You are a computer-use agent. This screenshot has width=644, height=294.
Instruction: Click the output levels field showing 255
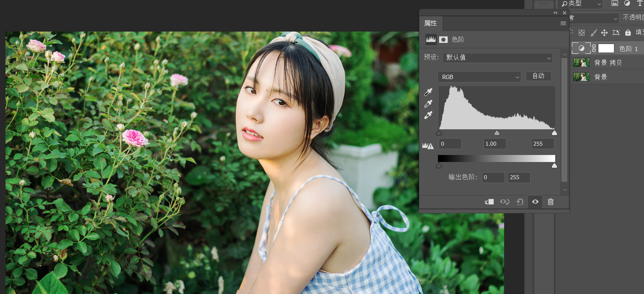point(519,177)
